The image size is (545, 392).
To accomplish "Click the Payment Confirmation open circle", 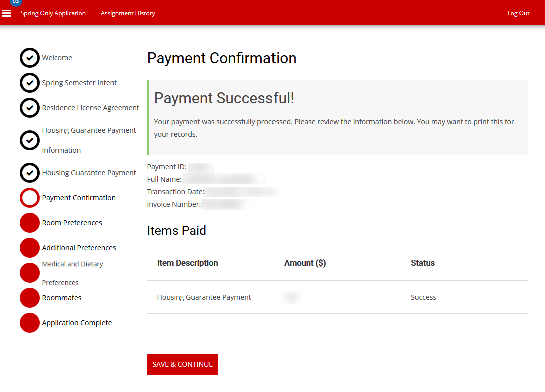I will pos(30,198).
